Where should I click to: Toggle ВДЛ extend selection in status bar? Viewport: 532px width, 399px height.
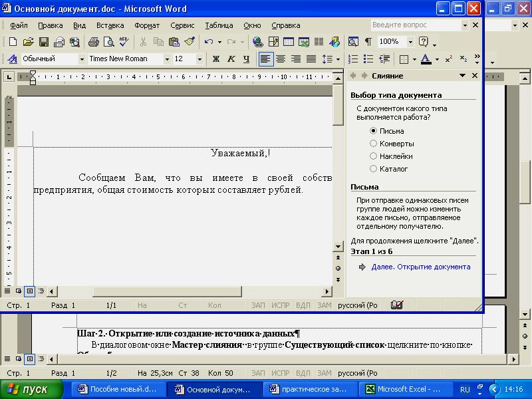tap(303, 305)
